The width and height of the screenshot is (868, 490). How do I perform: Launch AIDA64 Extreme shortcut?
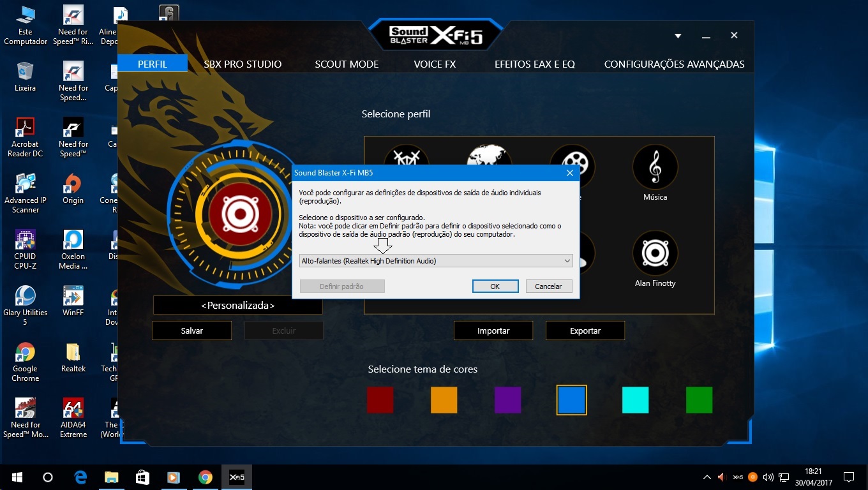[x=73, y=419]
